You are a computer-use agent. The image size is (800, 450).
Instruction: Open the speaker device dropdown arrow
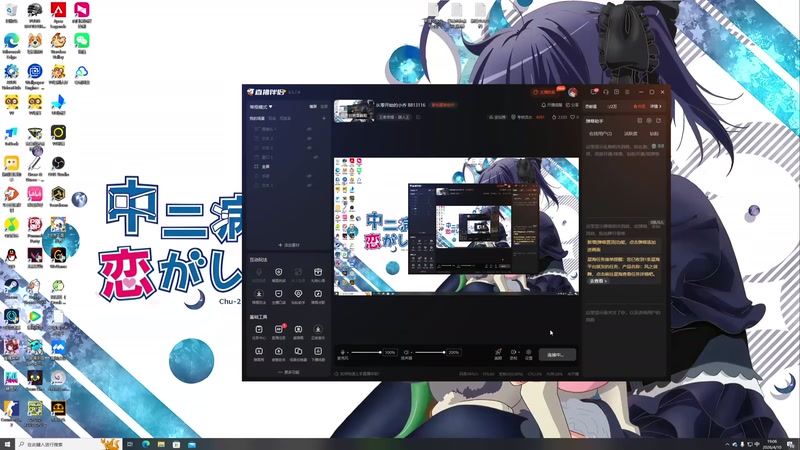pos(411,353)
